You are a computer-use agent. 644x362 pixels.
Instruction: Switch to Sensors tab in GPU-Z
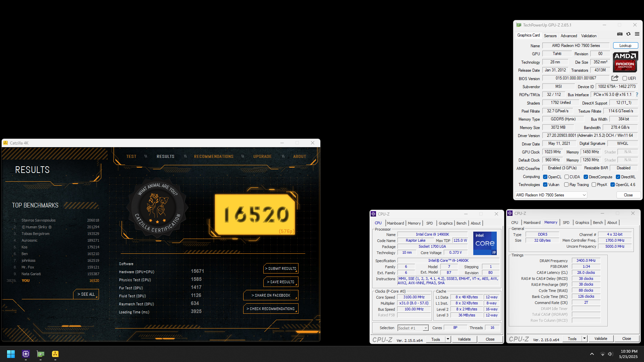[x=550, y=36]
